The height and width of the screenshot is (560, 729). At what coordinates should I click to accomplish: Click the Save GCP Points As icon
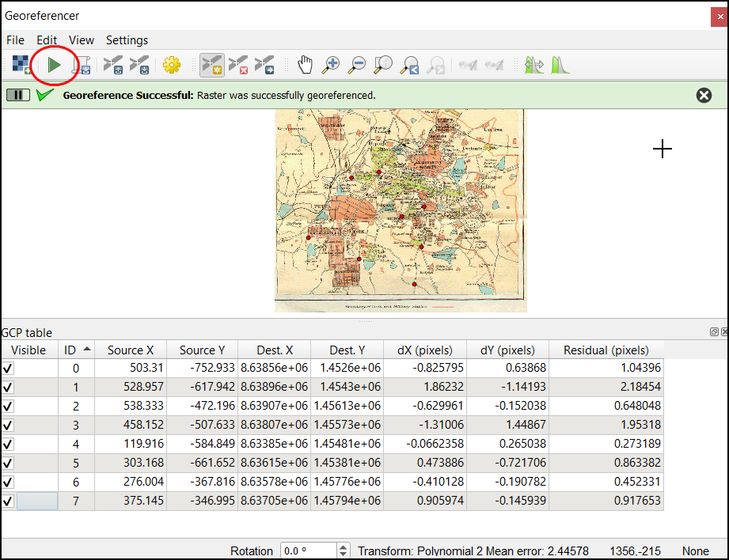(139, 65)
